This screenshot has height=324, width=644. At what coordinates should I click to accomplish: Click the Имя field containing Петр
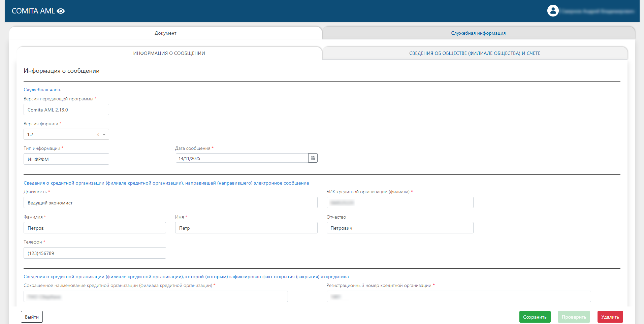coord(246,228)
